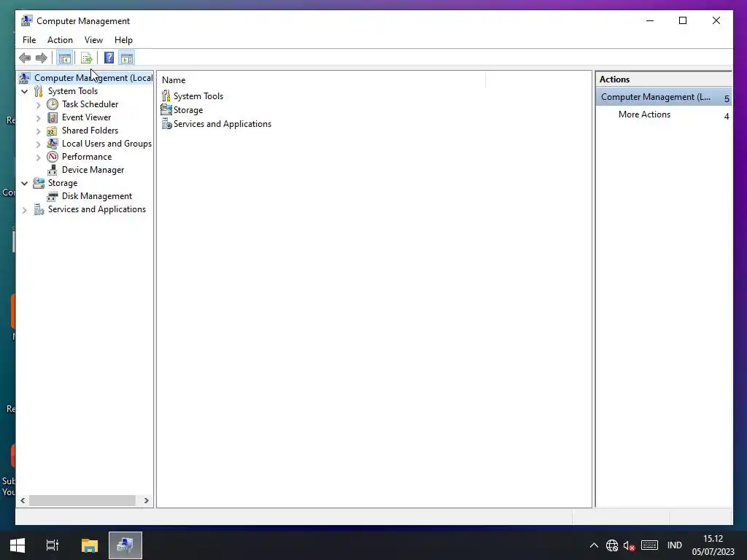Open Windows Start menu
Screen dimensions: 747x560
pyautogui.click(x=18, y=545)
